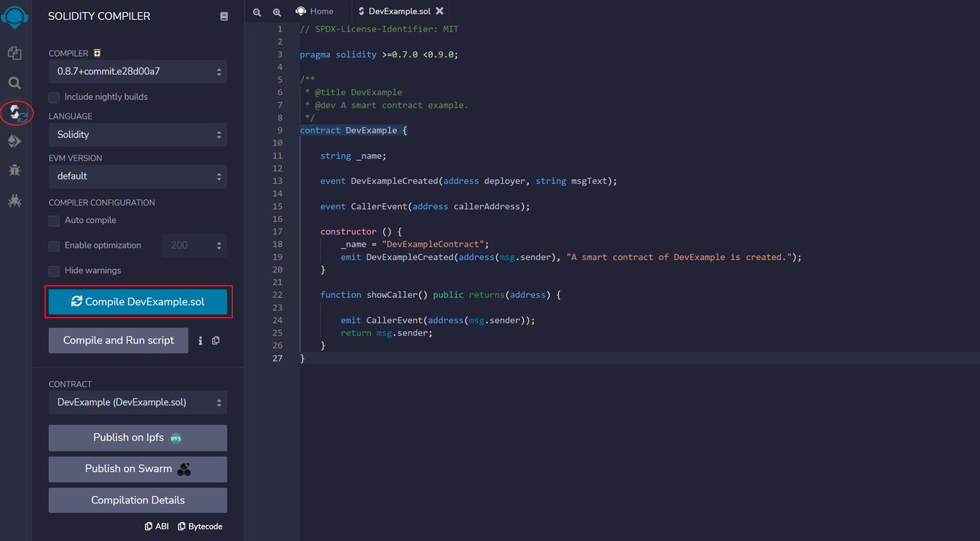Open the compiler version dropdown
980x541 pixels.
tap(138, 71)
